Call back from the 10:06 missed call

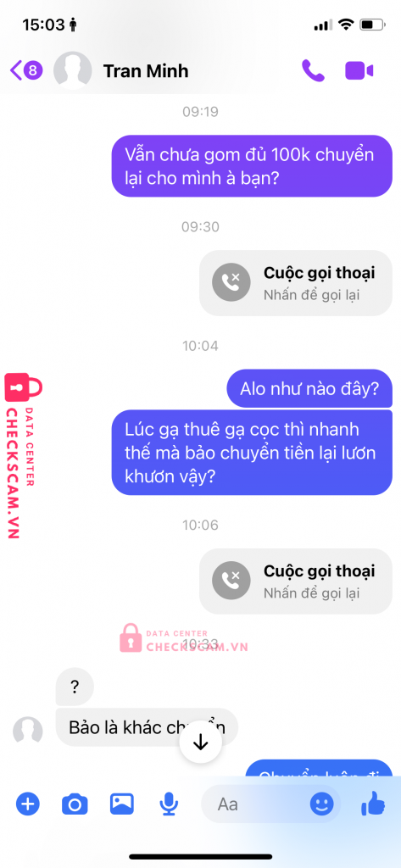[296, 581]
